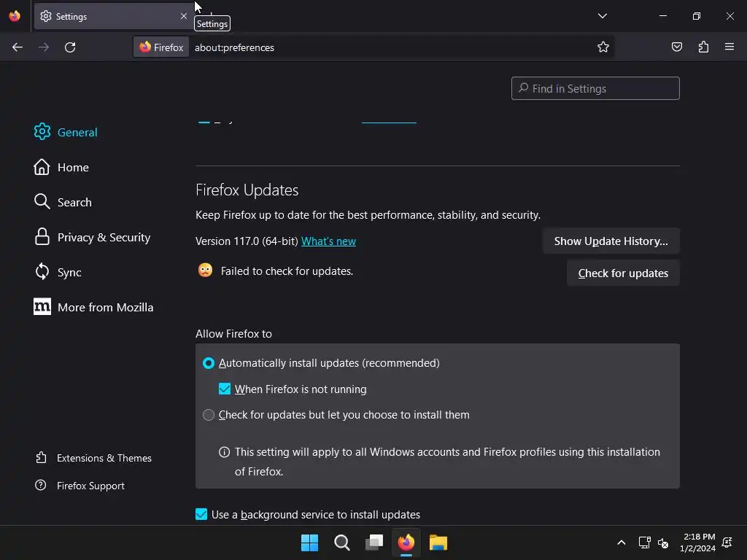The width and height of the screenshot is (747, 560).
Task: Open Task View on the taskbar
Action: click(374, 542)
